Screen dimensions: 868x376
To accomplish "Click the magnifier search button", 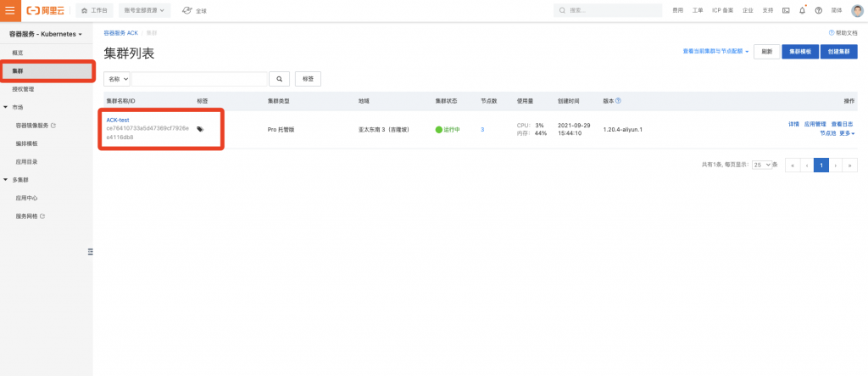I will [x=280, y=79].
